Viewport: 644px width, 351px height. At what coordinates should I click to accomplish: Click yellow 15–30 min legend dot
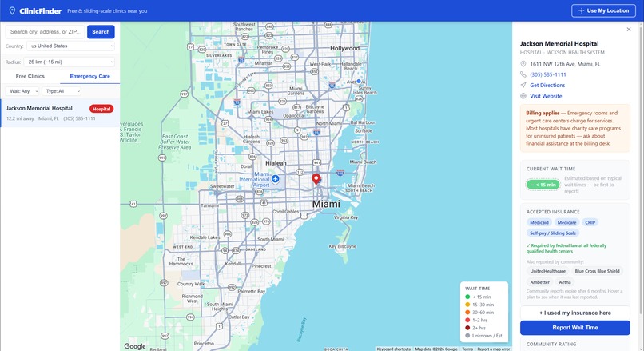tap(467, 305)
